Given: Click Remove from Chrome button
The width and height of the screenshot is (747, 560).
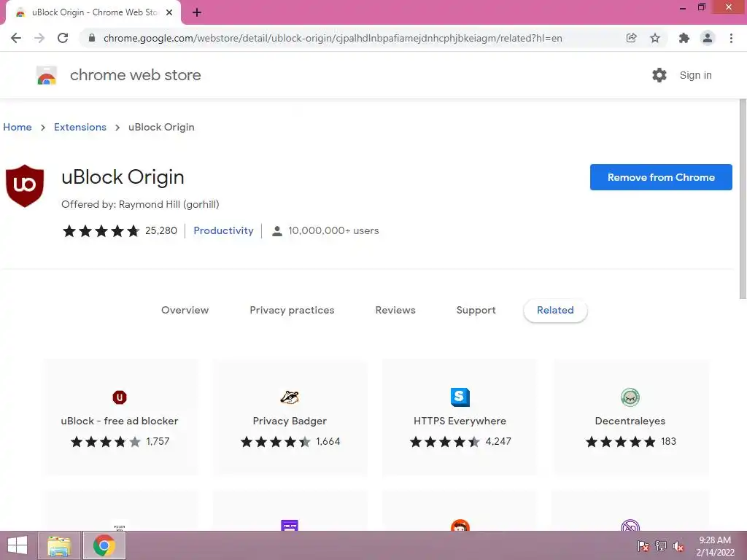Looking at the screenshot, I should coord(661,177).
